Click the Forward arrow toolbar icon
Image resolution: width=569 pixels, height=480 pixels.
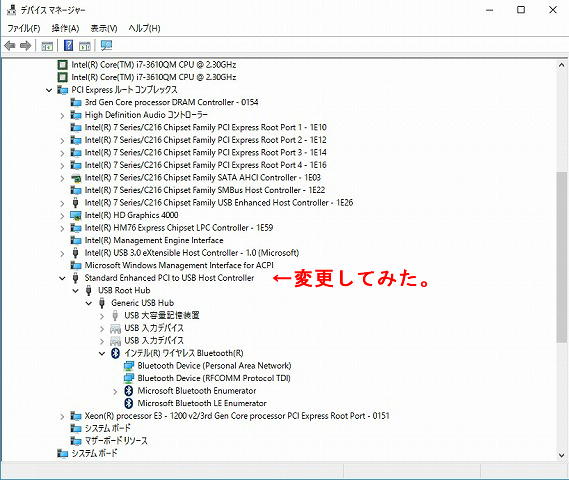tap(25, 46)
